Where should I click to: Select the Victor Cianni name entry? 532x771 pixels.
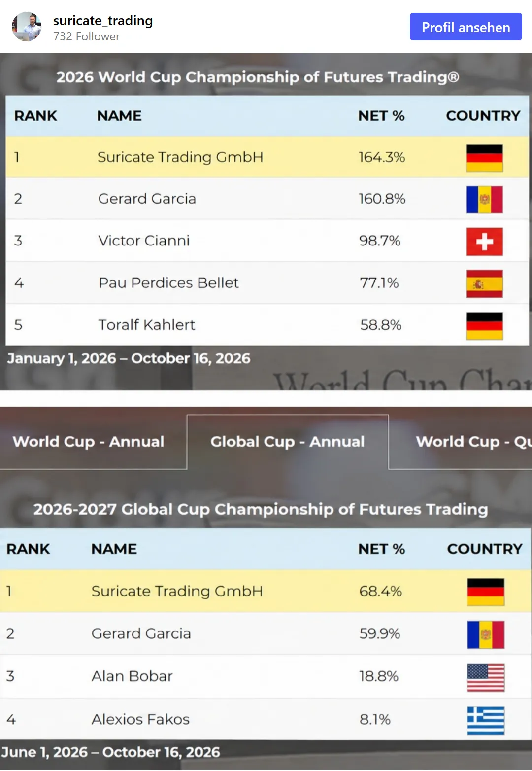(x=144, y=241)
